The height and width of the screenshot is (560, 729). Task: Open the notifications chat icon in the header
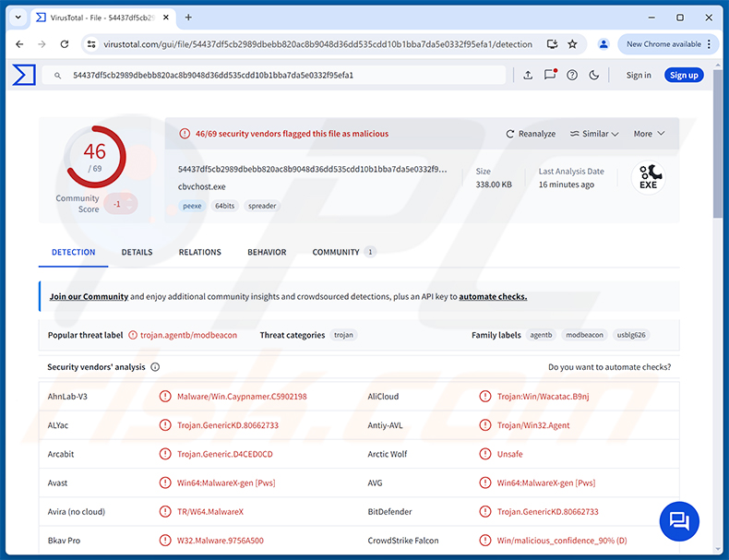(550, 75)
